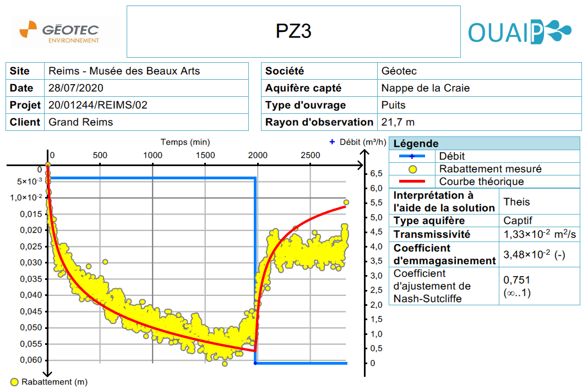The height and width of the screenshot is (390, 588).
Task: Click the 1000 tick on time axis
Action: (153, 155)
